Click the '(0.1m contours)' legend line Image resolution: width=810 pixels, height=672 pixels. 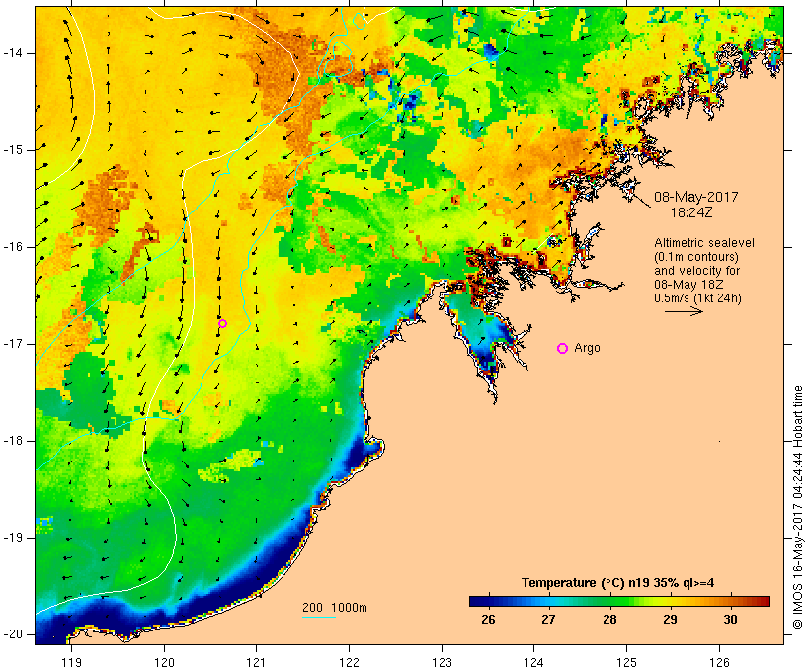pos(696,257)
